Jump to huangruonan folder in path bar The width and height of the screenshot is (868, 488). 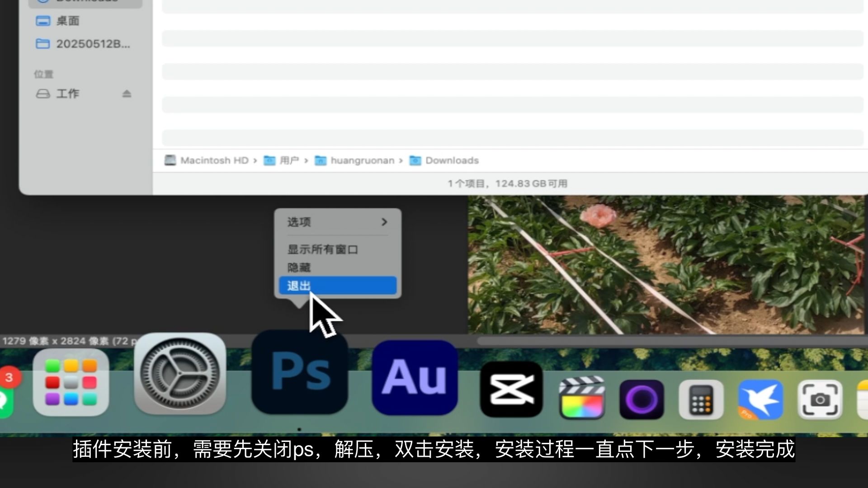pos(362,160)
